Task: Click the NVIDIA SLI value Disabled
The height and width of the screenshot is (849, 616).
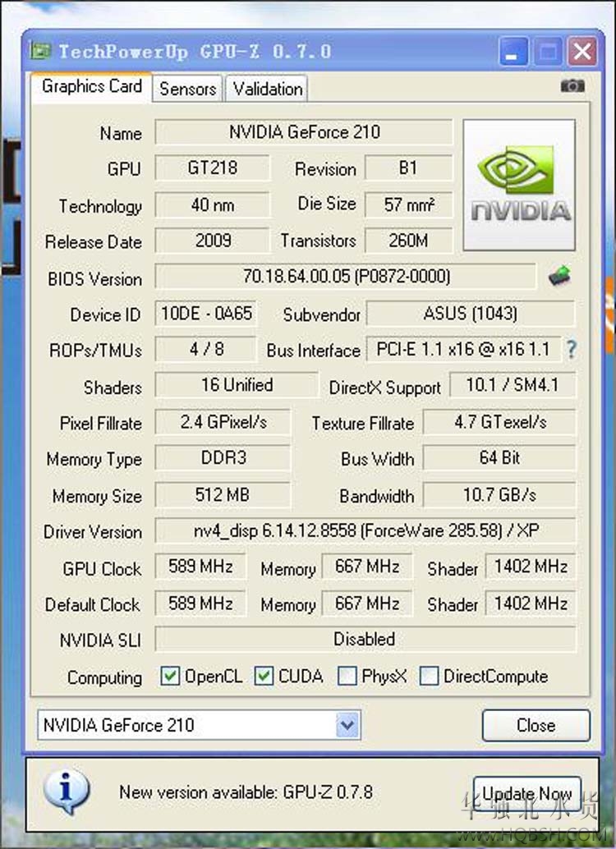Action: coord(365,639)
